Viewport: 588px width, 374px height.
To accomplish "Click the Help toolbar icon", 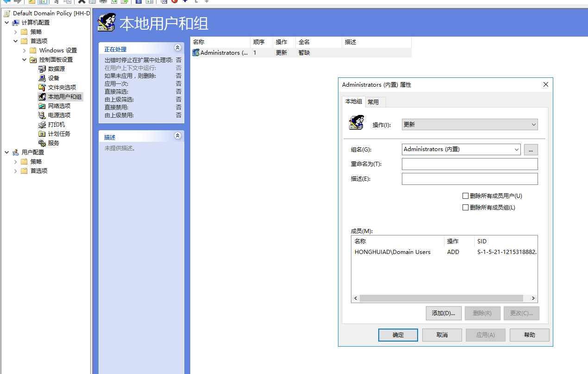I will pos(138,2).
